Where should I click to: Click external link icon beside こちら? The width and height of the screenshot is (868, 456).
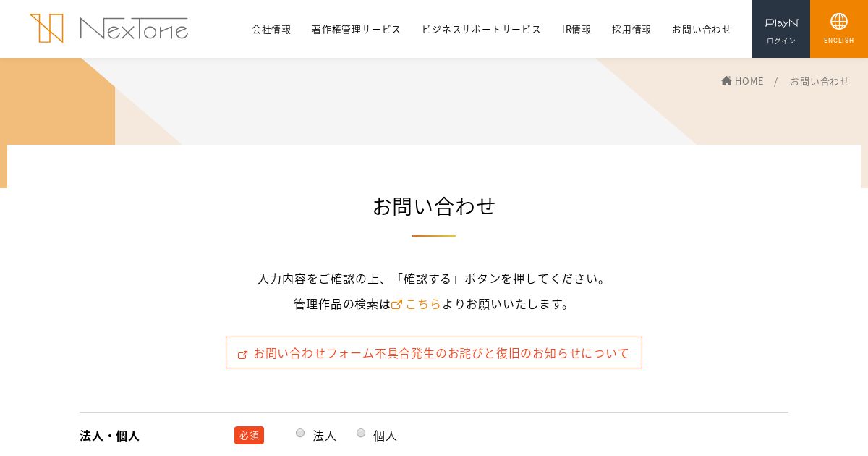[x=396, y=305]
